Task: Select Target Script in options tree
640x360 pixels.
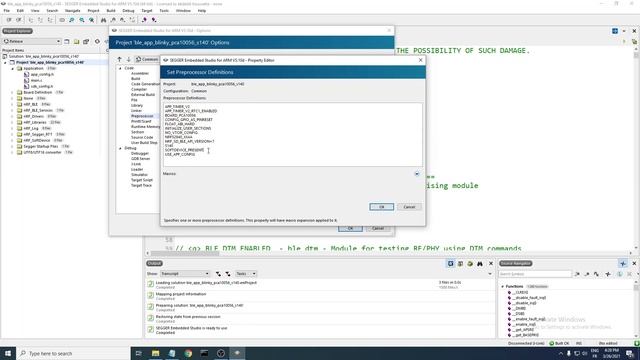Action: click(x=142, y=180)
